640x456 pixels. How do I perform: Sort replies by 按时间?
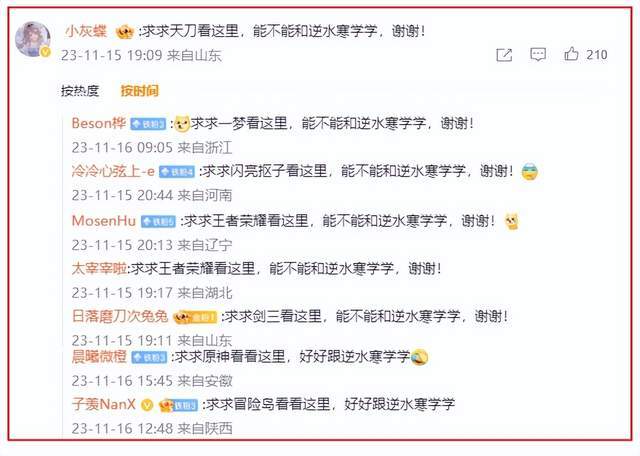140,91
